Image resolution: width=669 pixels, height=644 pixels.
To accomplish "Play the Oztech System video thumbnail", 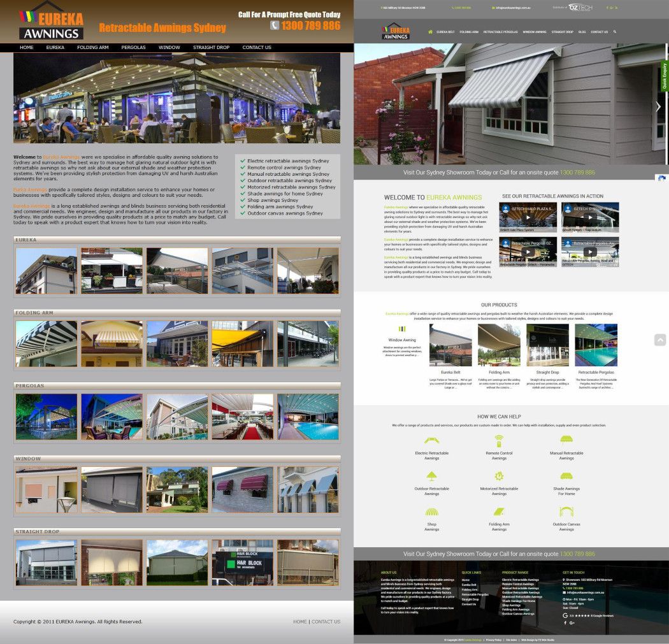I will pyautogui.click(x=590, y=217).
